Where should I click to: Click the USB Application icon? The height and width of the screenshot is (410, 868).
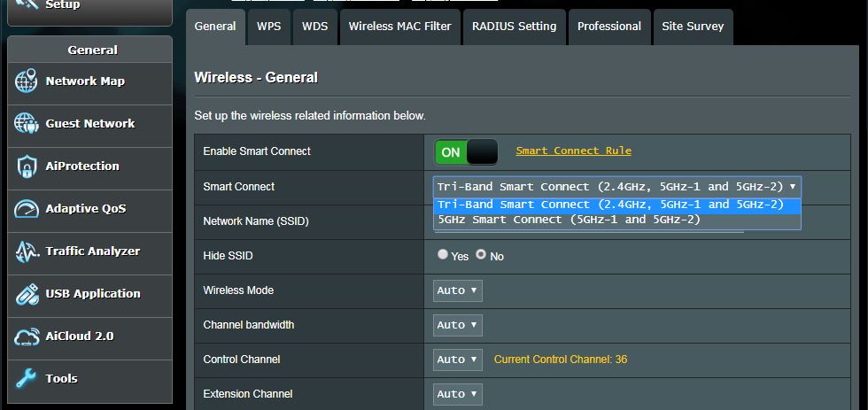[x=26, y=294]
